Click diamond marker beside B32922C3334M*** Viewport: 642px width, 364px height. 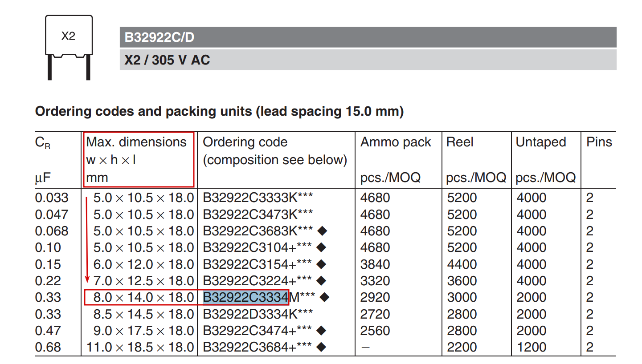tap(325, 297)
